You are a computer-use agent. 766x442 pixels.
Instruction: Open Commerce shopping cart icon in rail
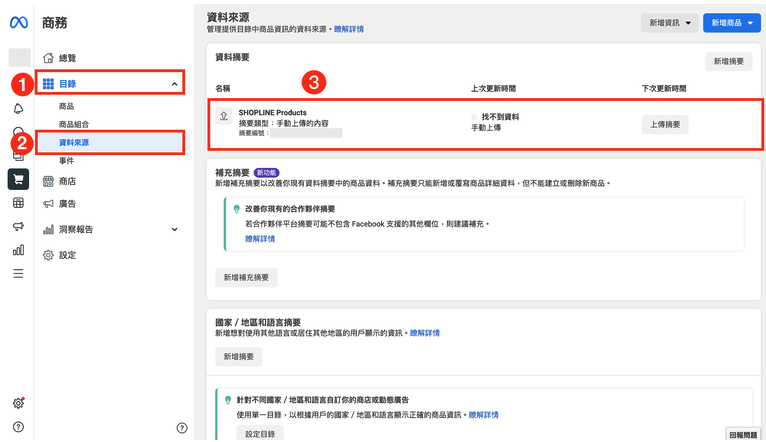tap(18, 179)
